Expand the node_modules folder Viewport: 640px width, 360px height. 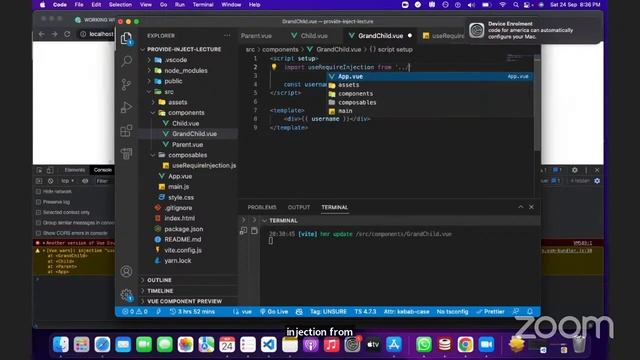pyautogui.click(x=149, y=70)
